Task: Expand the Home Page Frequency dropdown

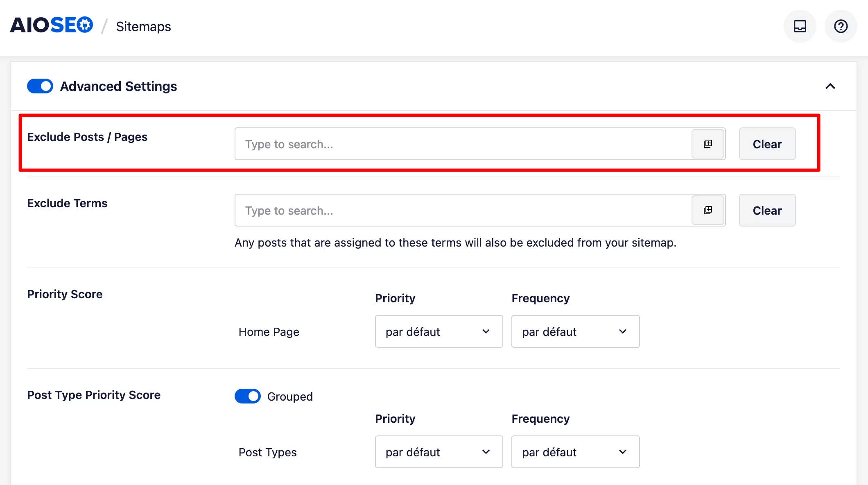Action: coord(575,331)
